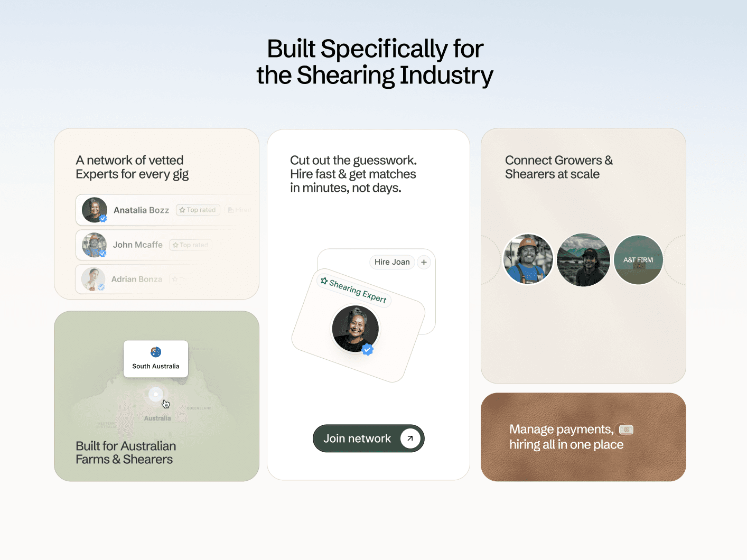Click "Connect Growers & Shearers at scale"

pyautogui.click(x=559, y=167)
